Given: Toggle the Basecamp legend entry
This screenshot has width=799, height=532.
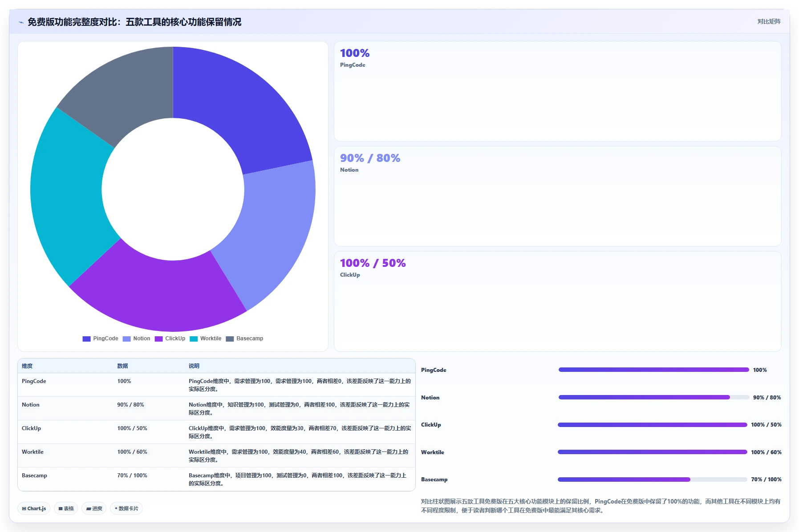Looking at the screenshot, I should point(244,339).
